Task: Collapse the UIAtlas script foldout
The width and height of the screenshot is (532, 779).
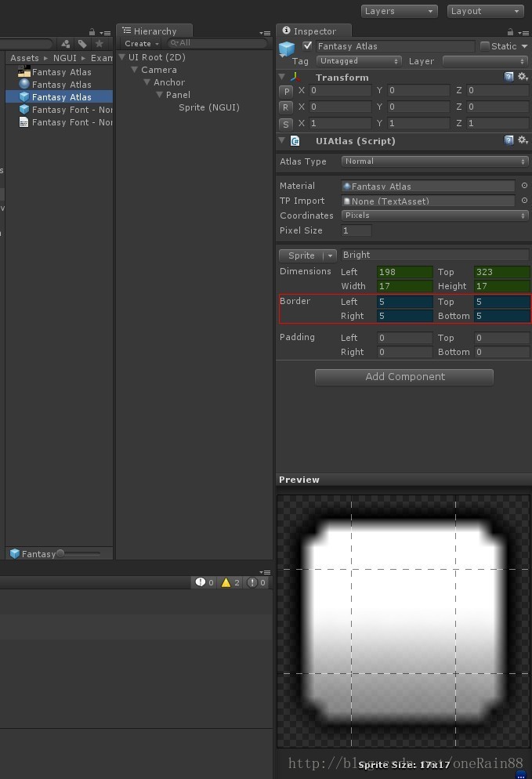Action: (281, 140)
